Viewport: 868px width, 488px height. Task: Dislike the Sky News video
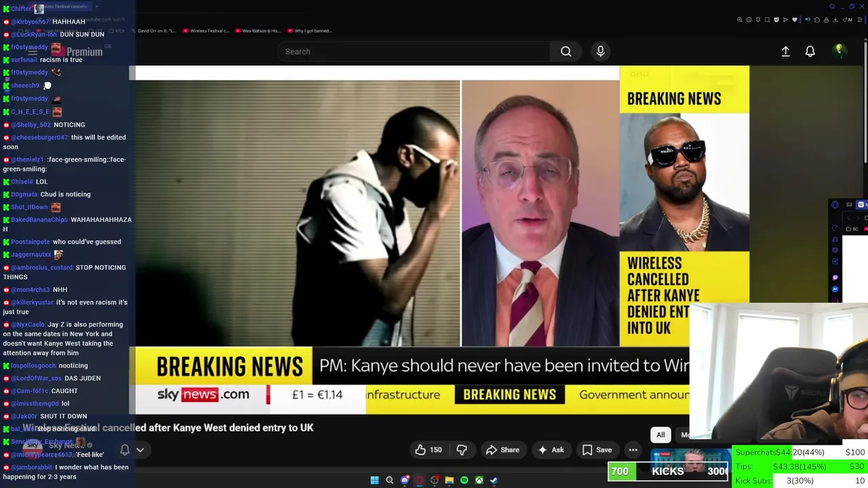(x=462, y=450)
